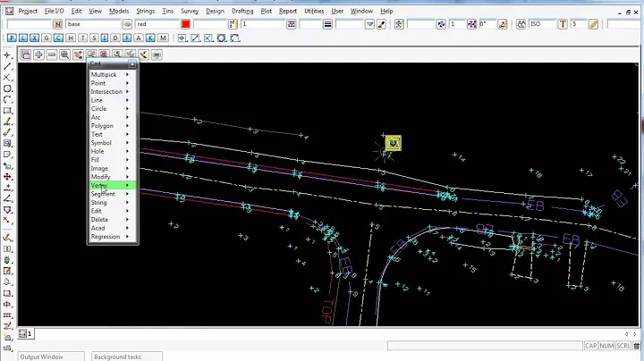
Task: Toggle the K snap button
Action: (150, 38)
